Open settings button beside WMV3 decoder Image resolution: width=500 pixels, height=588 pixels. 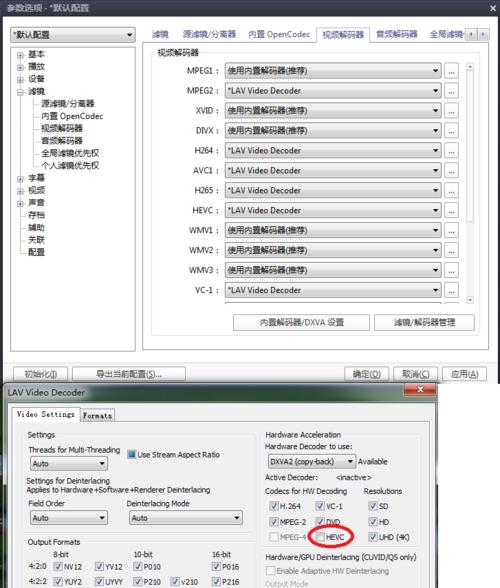[451, 270]
